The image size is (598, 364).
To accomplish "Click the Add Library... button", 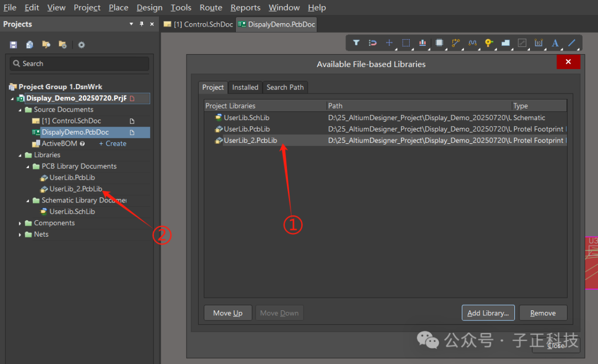I will (488, 313).
